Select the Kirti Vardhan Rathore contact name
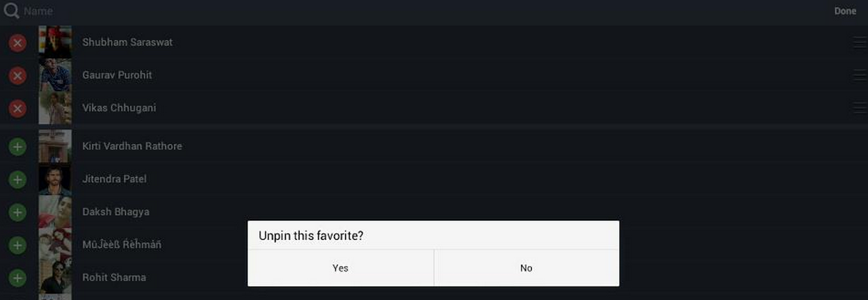Screen dimensions: 868x300 pyautogui.click(x=132, y=146)
